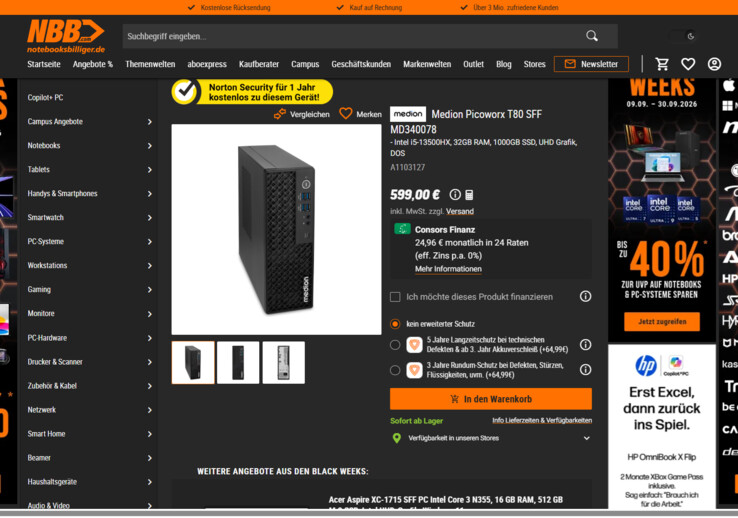The height and width of the screenshot is (518, 738).
Task: Open Outlet menu item
Action: (473, 64)
